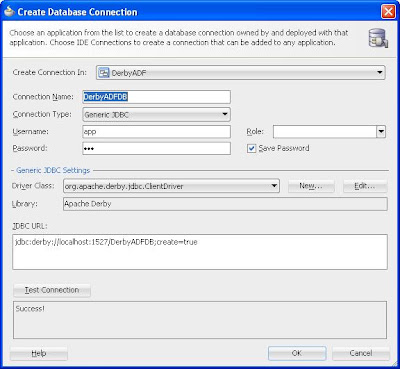Open the Create Connection In dropdown

coord(379,73)
